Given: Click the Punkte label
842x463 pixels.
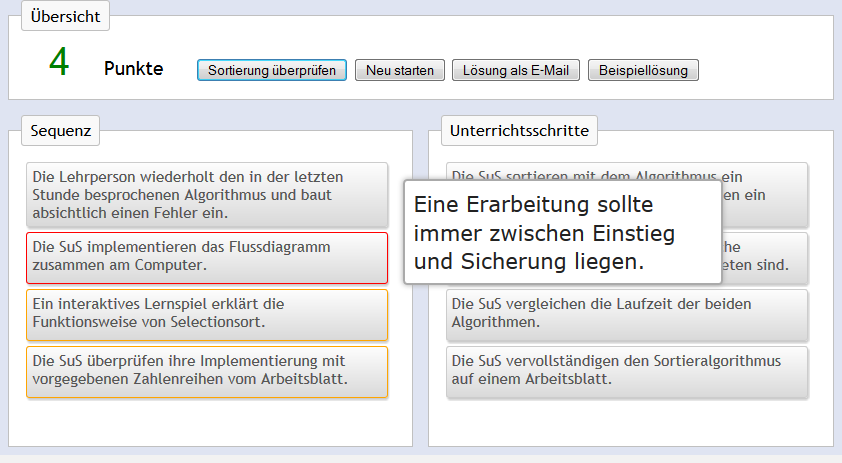Looking at the screenshot, I should point(133,69).
